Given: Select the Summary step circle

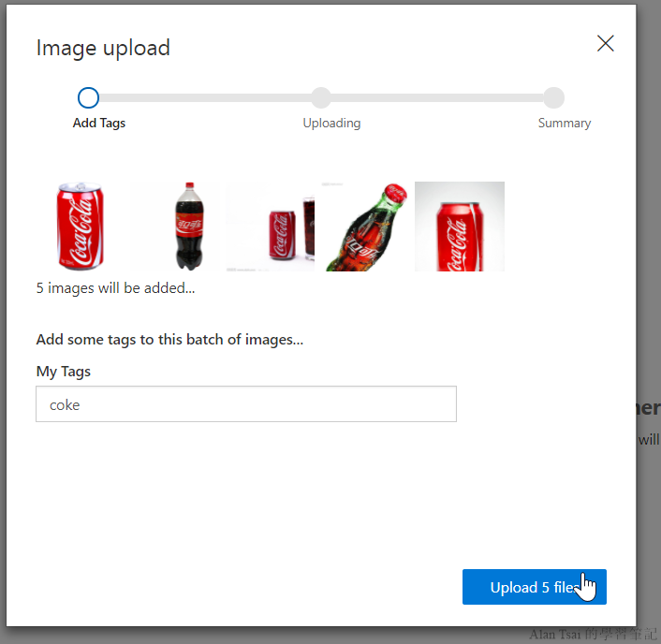Looking at the screenshot, I should [x=553, y=97].
